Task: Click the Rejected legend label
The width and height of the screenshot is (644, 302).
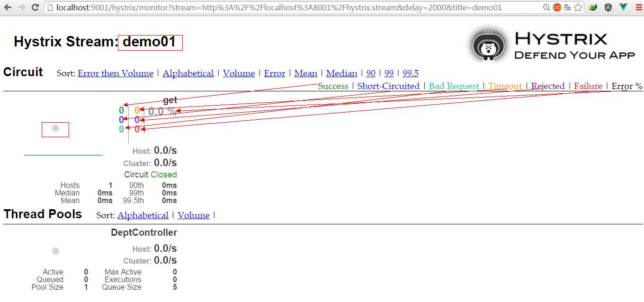Action: [548, 86]
